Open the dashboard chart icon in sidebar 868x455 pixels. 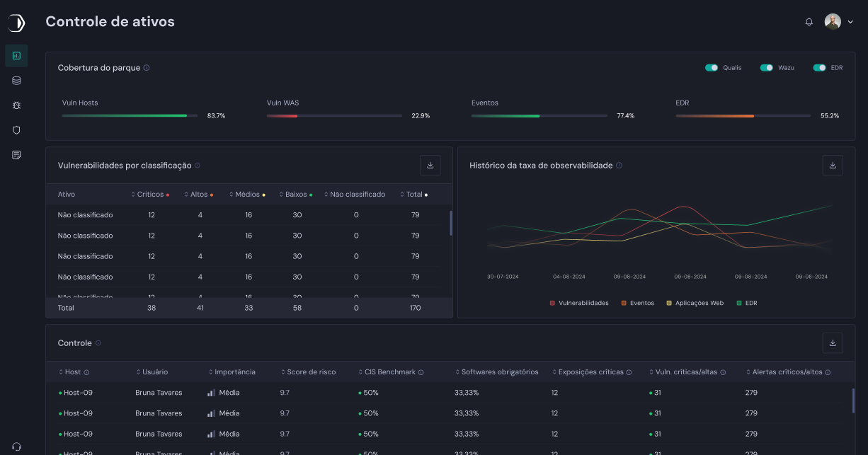(16, 55)
